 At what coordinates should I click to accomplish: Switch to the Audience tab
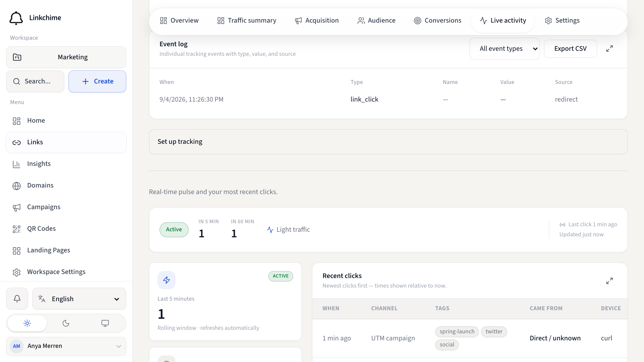(x=376, y=21)
